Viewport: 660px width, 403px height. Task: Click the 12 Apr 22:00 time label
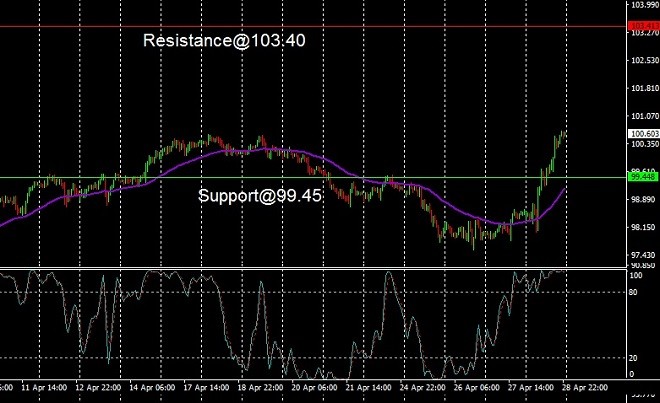(98, 387)
